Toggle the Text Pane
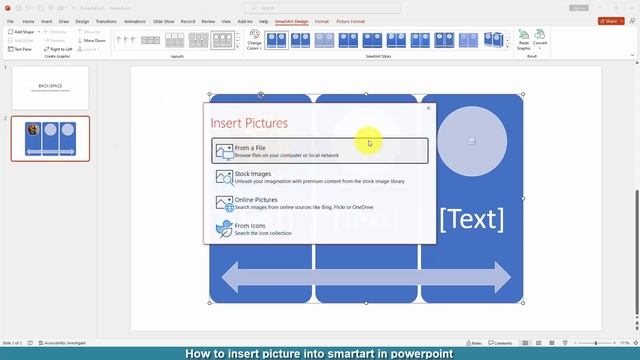640x360 pixels. (x=20, y=49)
